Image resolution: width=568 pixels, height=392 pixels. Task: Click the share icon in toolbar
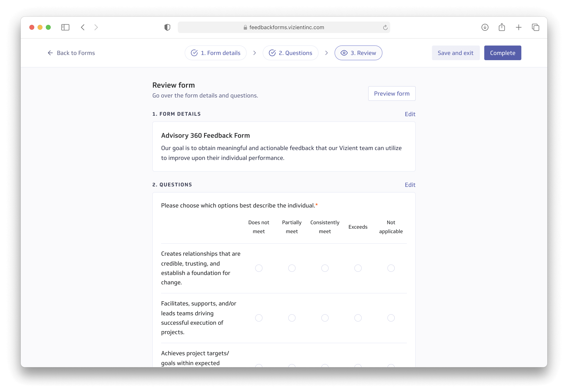(502, 27)
